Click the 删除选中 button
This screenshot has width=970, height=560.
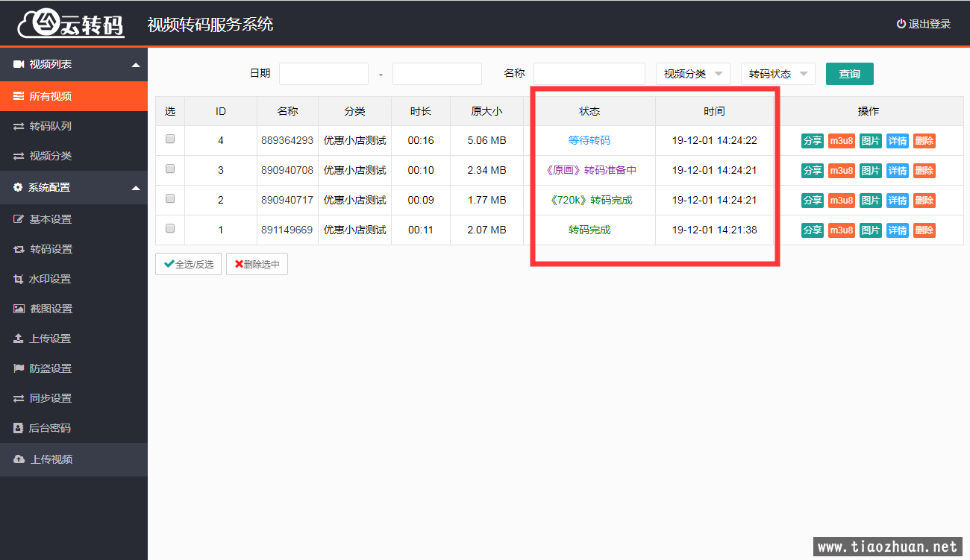click(257, 264)
